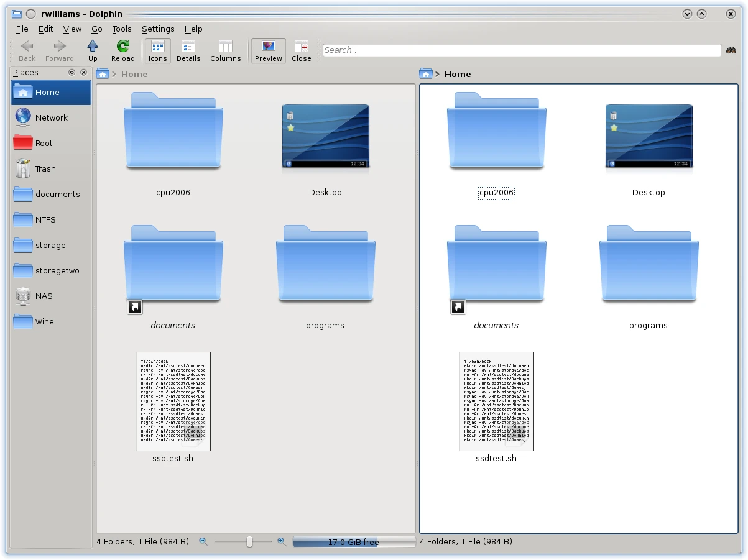Open storagetwo place in sidebar
The width and height of the screenshot is (748, 560).
click(x=51, y=270)
